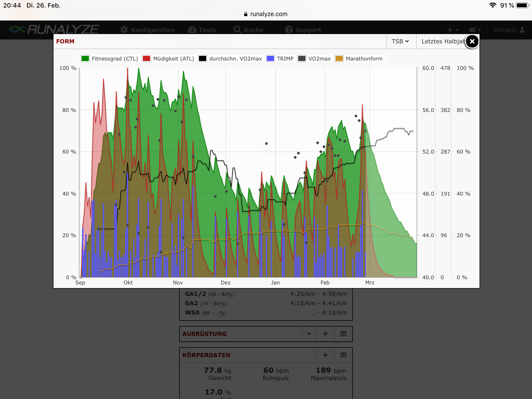Expand the Ausrüstung chevron dropdown
The image size is (532, 399).
pyautogui.click(x=309, y=334)
